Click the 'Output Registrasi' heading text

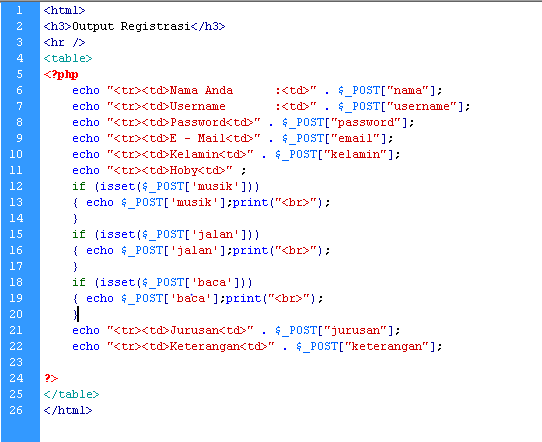(x=131, y=26)
